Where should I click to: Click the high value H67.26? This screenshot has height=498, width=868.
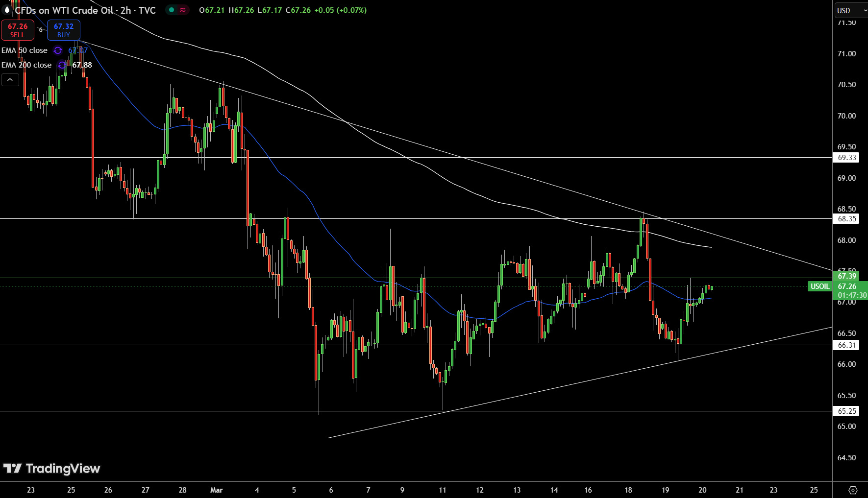(x=241, y=10)
